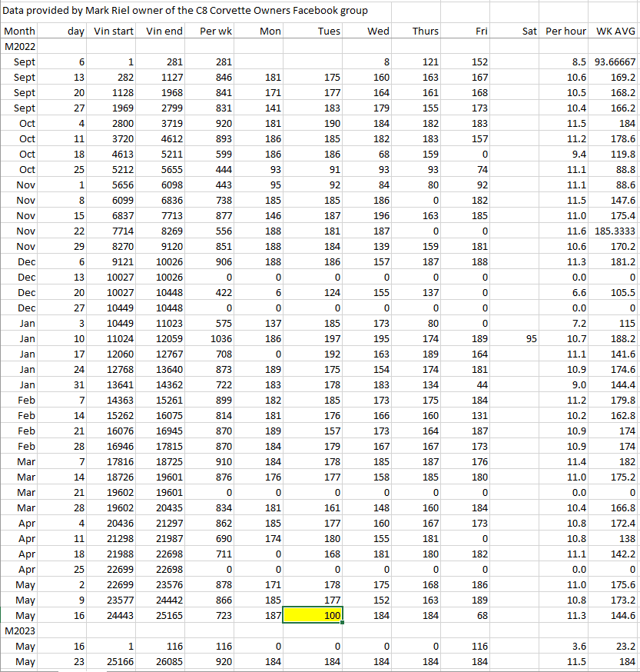
Task: Select the M2022 model year label cell
Action: click(x=20, y=46)
